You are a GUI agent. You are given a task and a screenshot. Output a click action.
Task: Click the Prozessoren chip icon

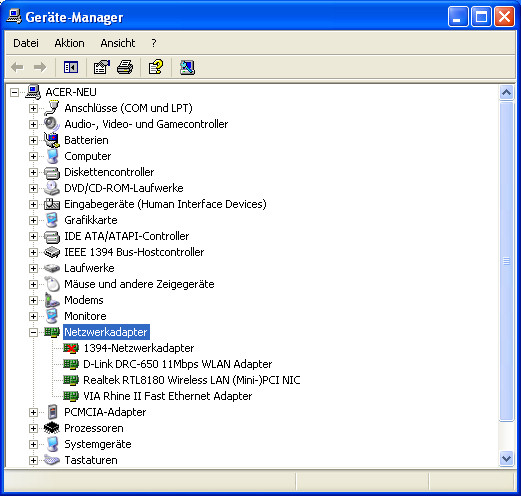point(52,428)
